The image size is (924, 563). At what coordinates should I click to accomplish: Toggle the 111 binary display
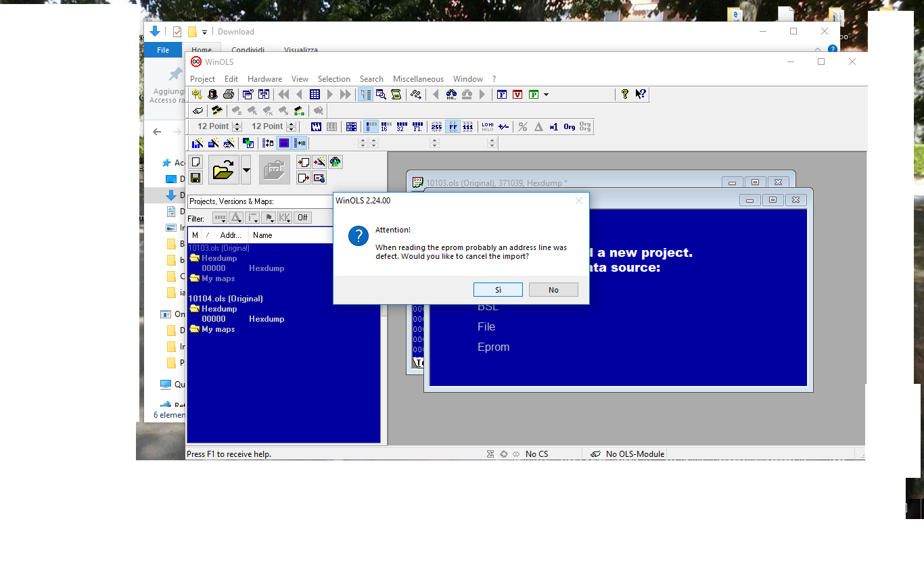click(x=468, y=126)
